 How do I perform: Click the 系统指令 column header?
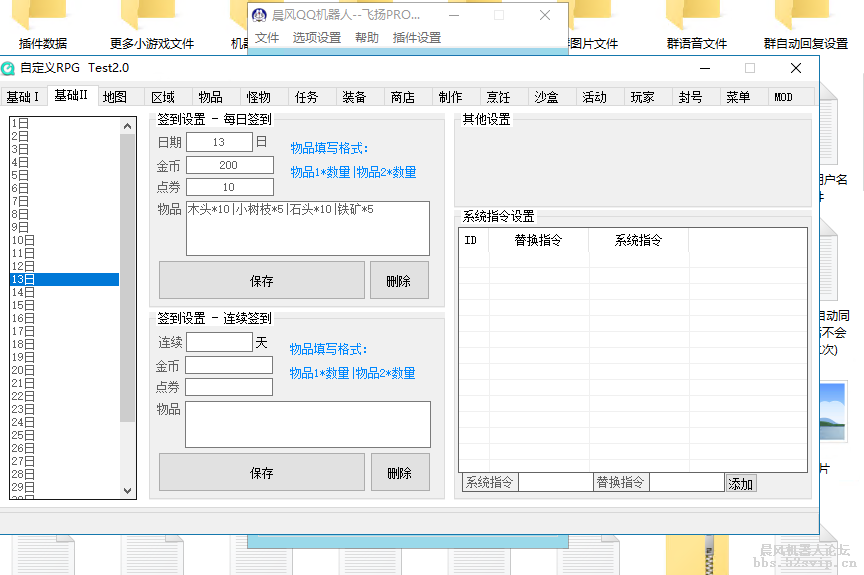pos(639,240)
